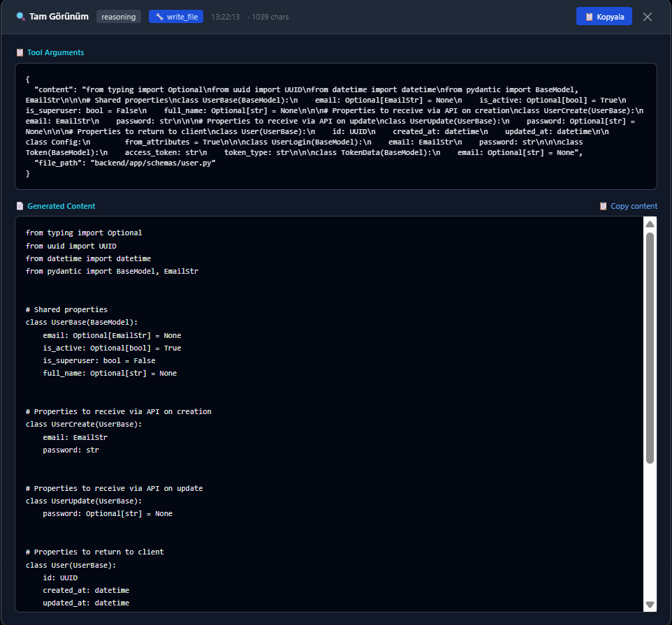Screen dimensions: 672x625
Task: Click the clipboard icon in Kopyala button
Action: point(590,17)
